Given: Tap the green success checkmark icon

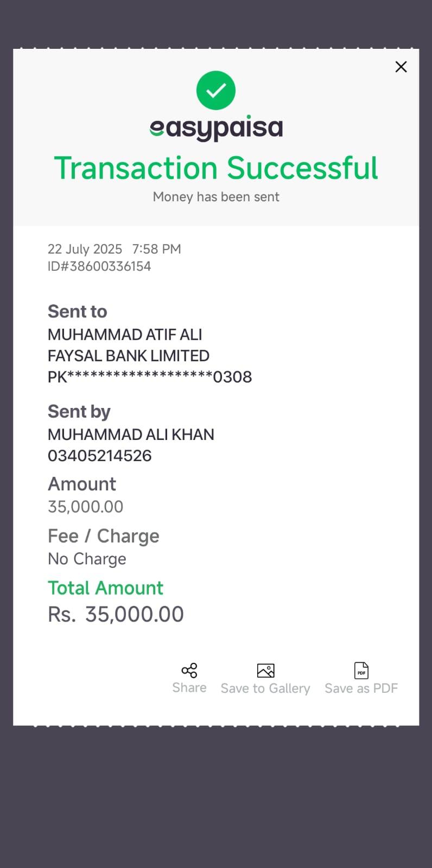Looking at the screenshot, I should click(216, 90).
